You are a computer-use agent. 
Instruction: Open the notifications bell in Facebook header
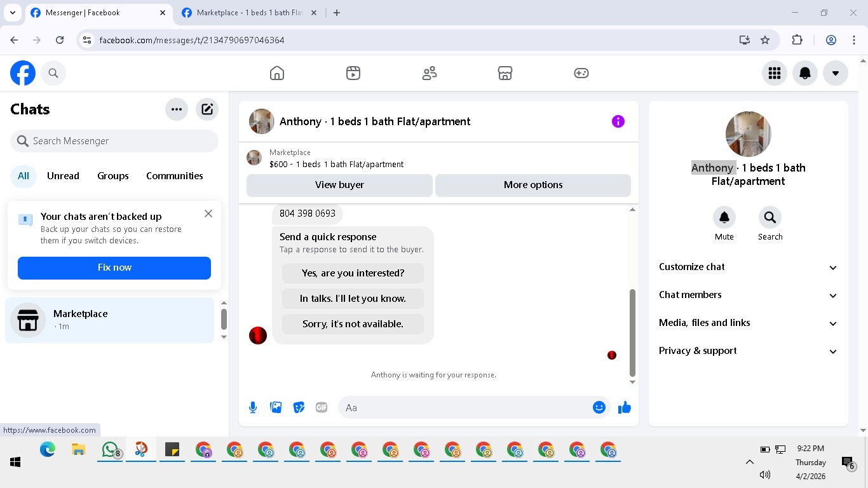[x=804, y=73]
